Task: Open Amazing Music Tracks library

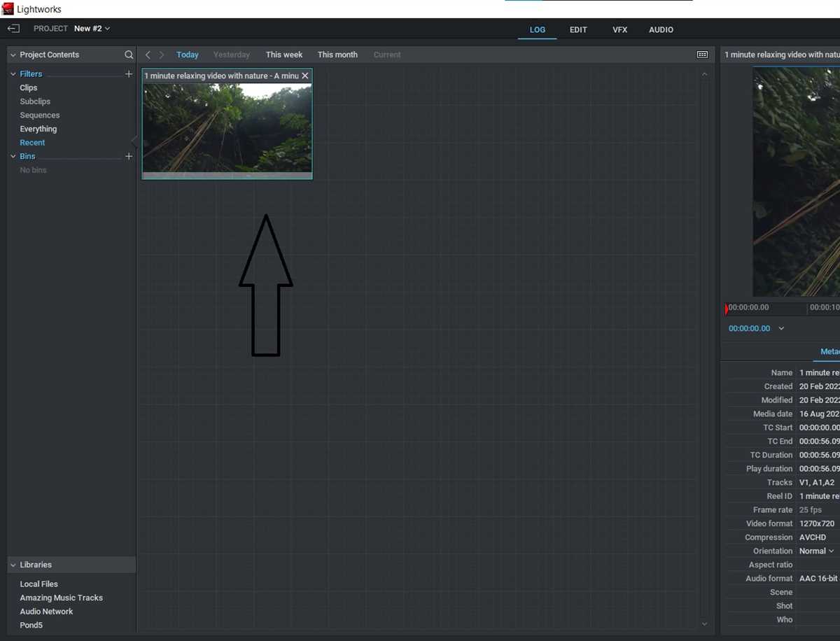Action: [x=62, y=598]
